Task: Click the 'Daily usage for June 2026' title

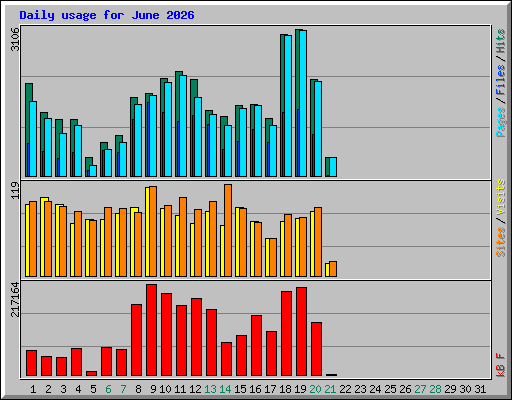Action: (107, 15)
